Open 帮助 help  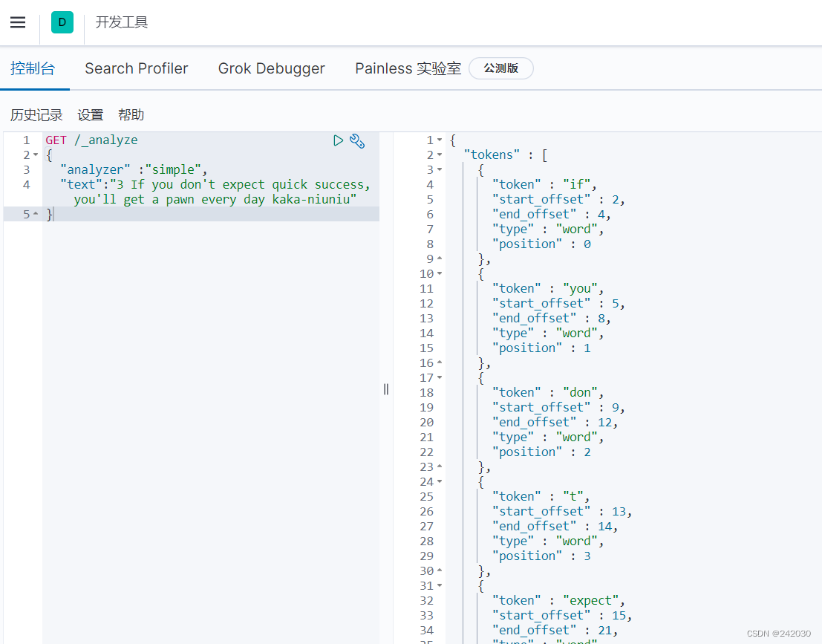coord(131,115)
